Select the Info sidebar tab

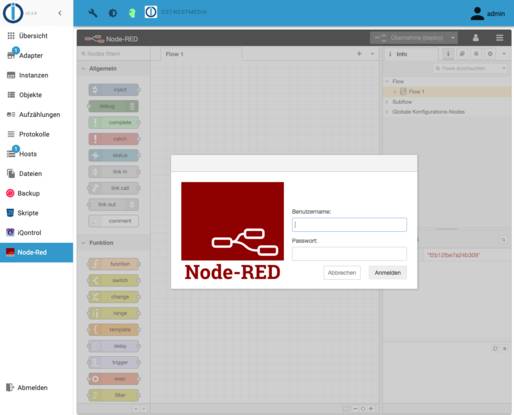point(410,54)
